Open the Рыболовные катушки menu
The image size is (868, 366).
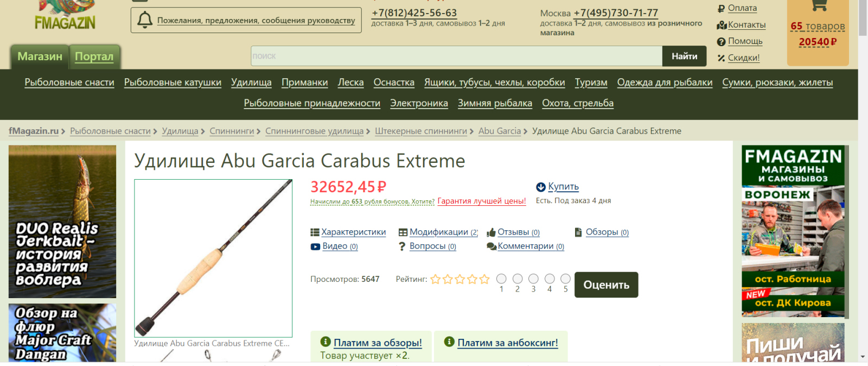click(173, 83)
